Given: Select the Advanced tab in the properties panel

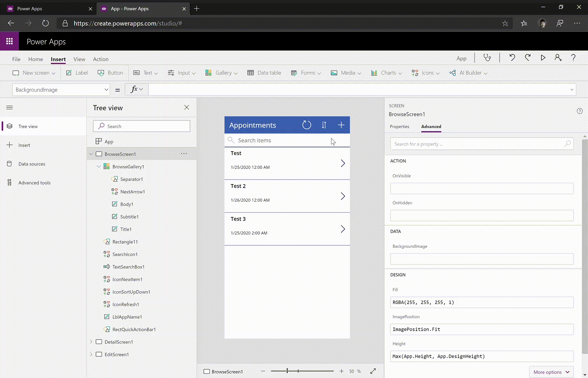Looking at the screenshot, I should [x=431, y=127].
